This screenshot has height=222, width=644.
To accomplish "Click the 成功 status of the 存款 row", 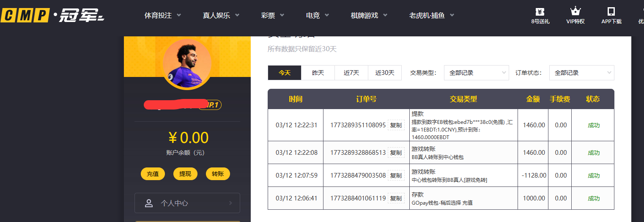I will click(x=594, y=198).
